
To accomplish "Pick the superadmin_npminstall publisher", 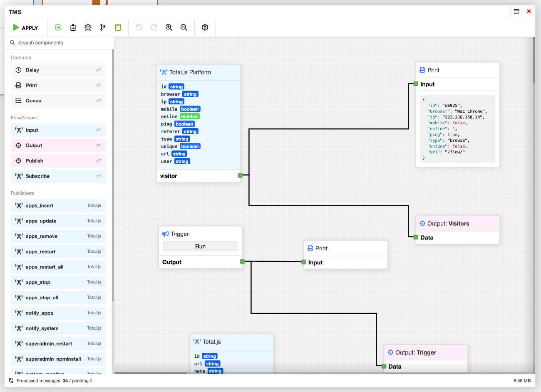I will (58, 359).
